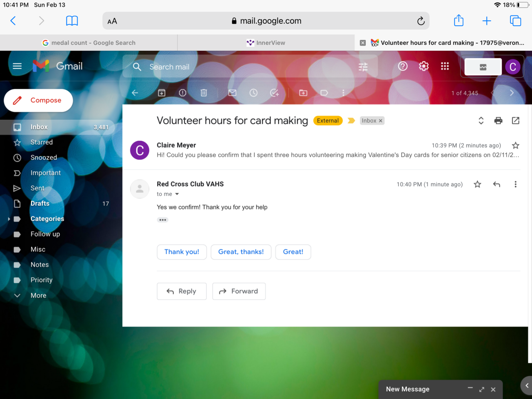Mark the conversation as unread
This screenshot has width=532, height=399.
click(x=232, y=93)
